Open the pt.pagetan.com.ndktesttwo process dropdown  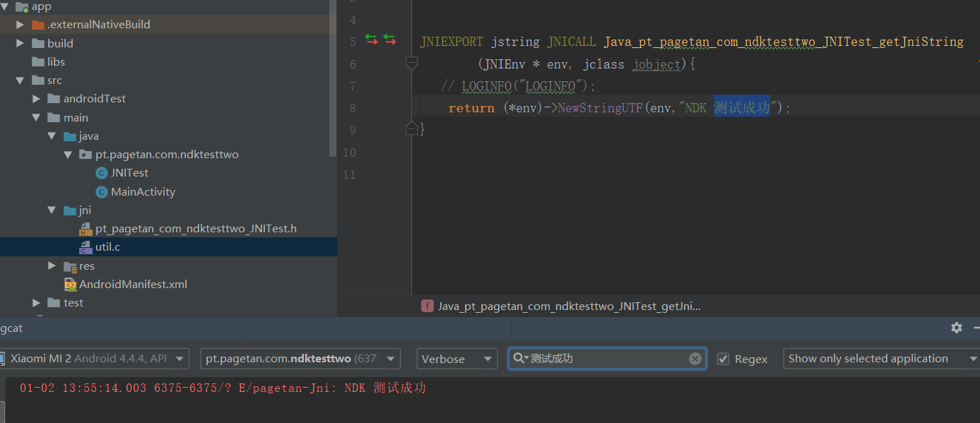300,359
